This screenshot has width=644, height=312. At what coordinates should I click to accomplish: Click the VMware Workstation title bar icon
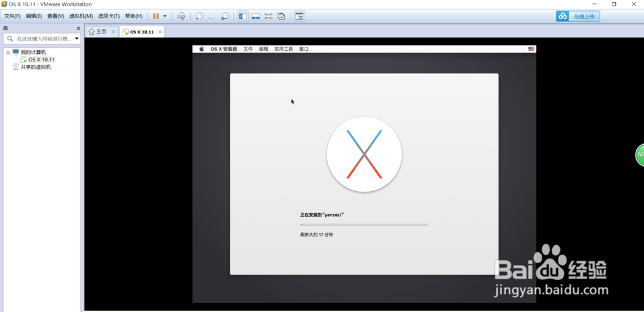pyautogui.click(x=4, y=4)
